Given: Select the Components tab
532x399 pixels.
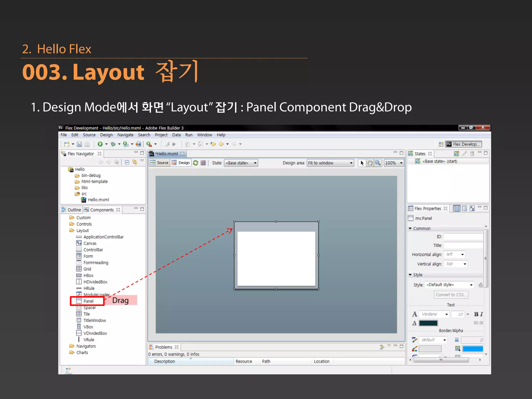Looking at the screenshot, I should coord(102,210).
